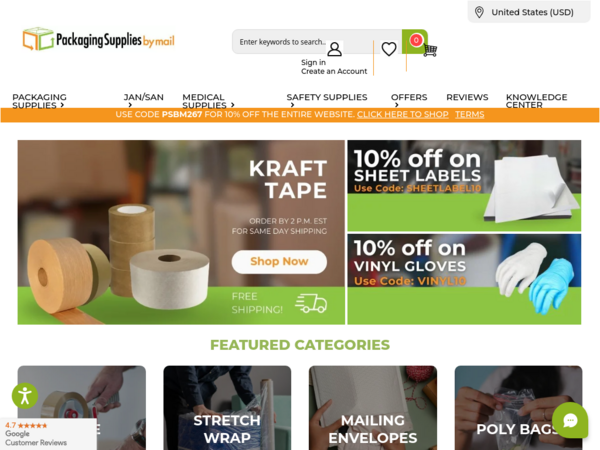Go to the Reviews menu item

click(467, 97)
